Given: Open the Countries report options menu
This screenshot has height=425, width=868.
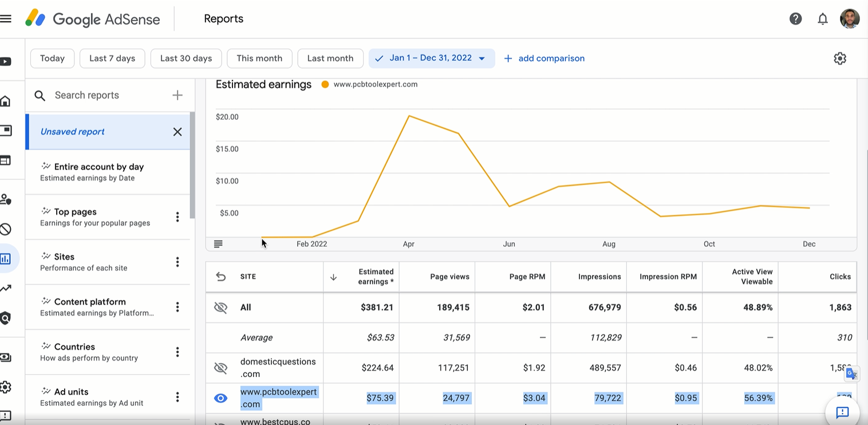Looking at the screenshot, I should point(177,352).
